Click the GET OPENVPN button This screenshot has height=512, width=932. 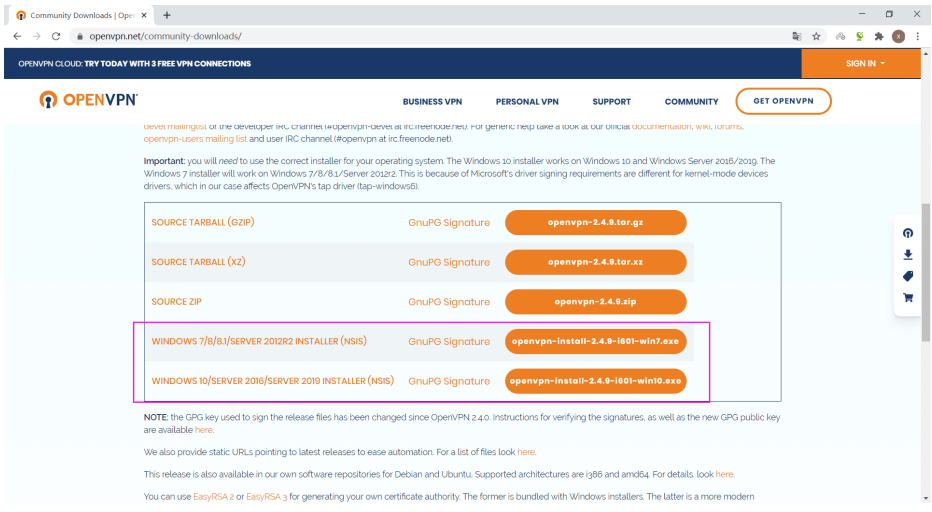(x=783, y=101)
